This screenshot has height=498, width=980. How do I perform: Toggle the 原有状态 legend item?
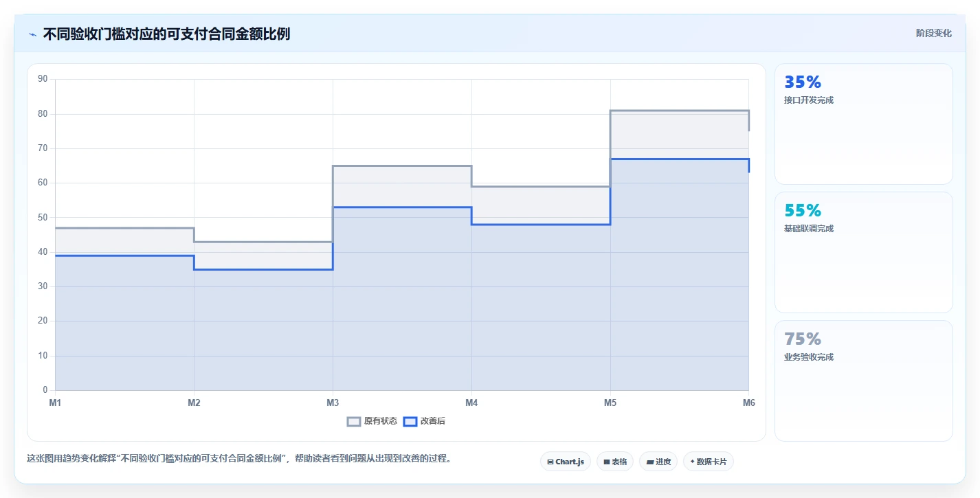tap(372, 421)
